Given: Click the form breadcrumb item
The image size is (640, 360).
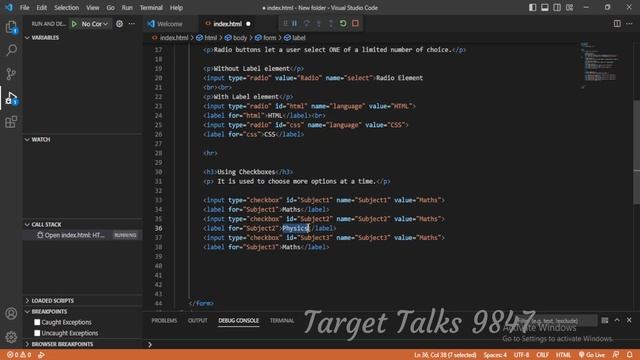Looking at the screenshot, I should pos(266,38).
